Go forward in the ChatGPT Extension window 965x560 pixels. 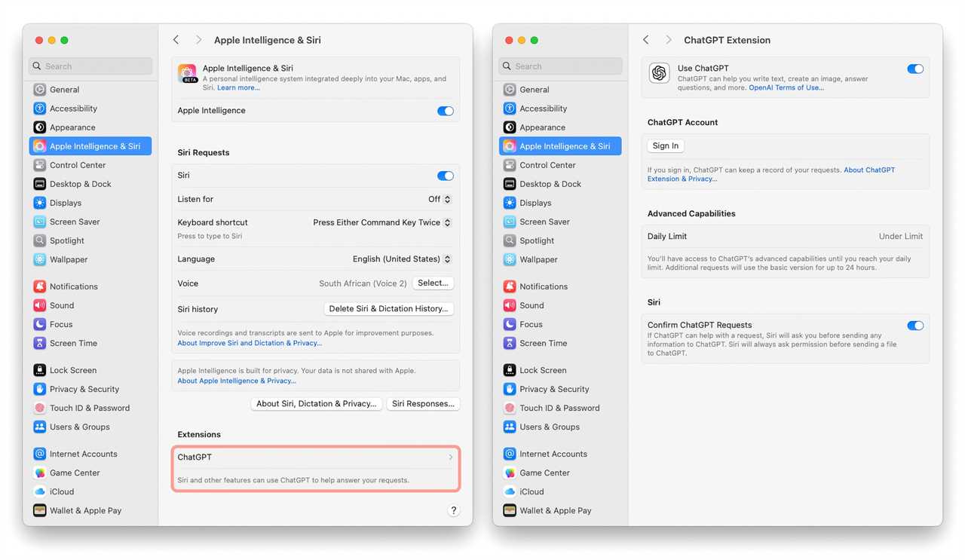coord(668,40)
